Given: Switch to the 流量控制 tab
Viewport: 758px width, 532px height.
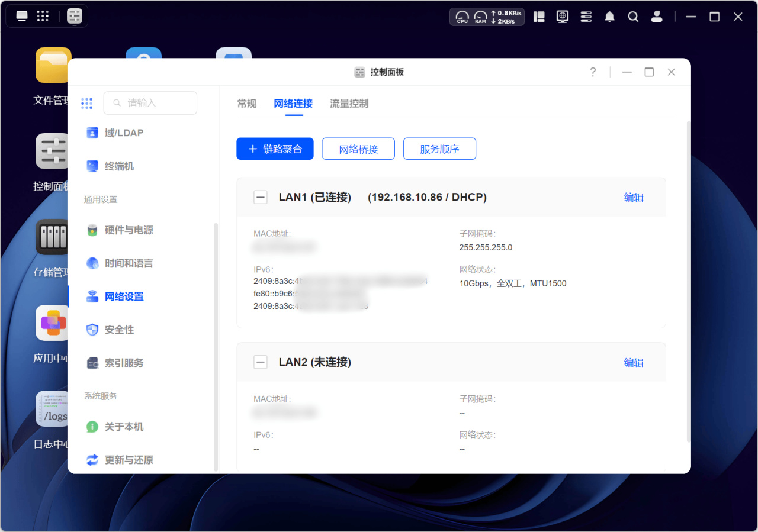Looking at the screenshot, I should pyautogui.click(x=349, y=104).
